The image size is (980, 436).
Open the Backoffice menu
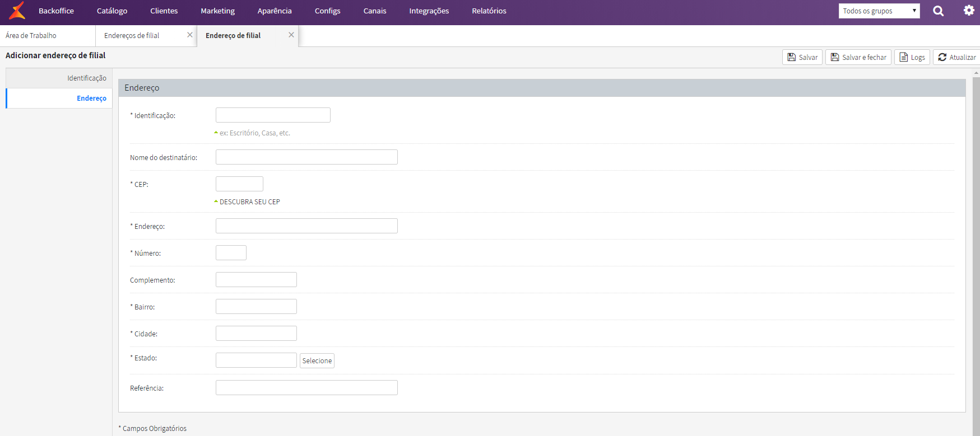point(56,11)
